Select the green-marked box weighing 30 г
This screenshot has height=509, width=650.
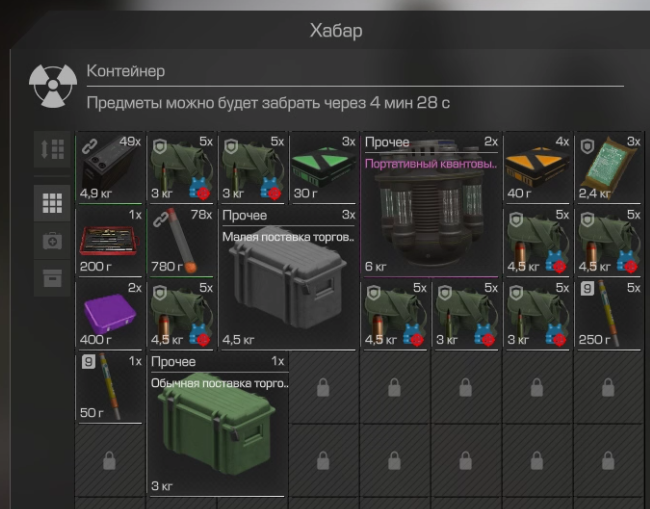tap(324, 168)
